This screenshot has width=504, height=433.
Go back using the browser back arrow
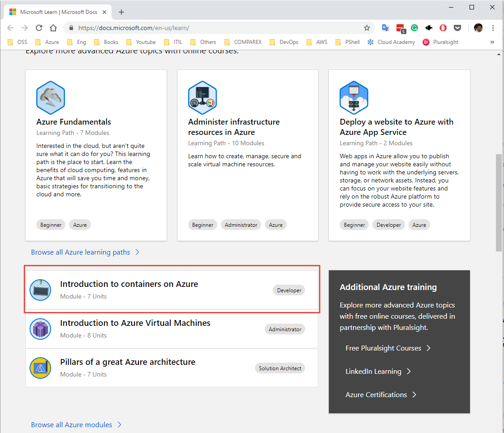click(10, 28)
